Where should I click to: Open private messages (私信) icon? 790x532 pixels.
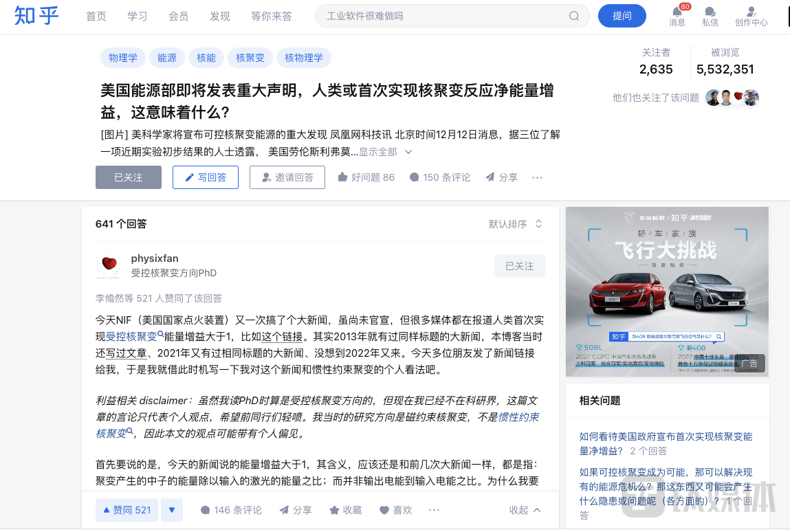pyautogui.click(x=710, y=12)
